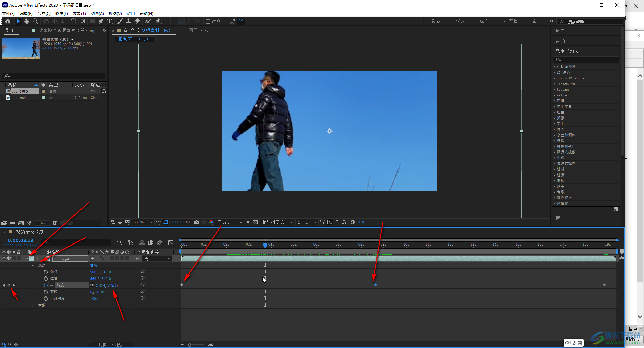This screenshot has width=644, height=348.
Task: Open the 效果(T) menu
Action: pos(79,14)
